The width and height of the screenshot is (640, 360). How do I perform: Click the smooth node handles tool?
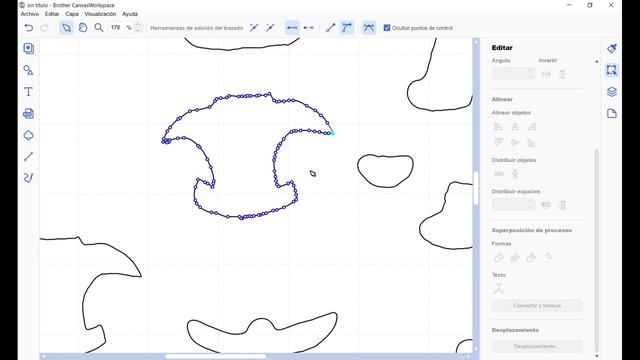[x=369, y=28]
